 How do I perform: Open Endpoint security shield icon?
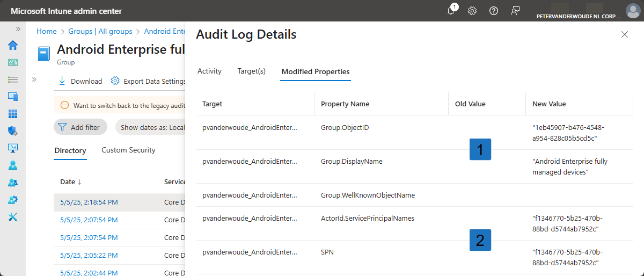[x=13, y=131]
